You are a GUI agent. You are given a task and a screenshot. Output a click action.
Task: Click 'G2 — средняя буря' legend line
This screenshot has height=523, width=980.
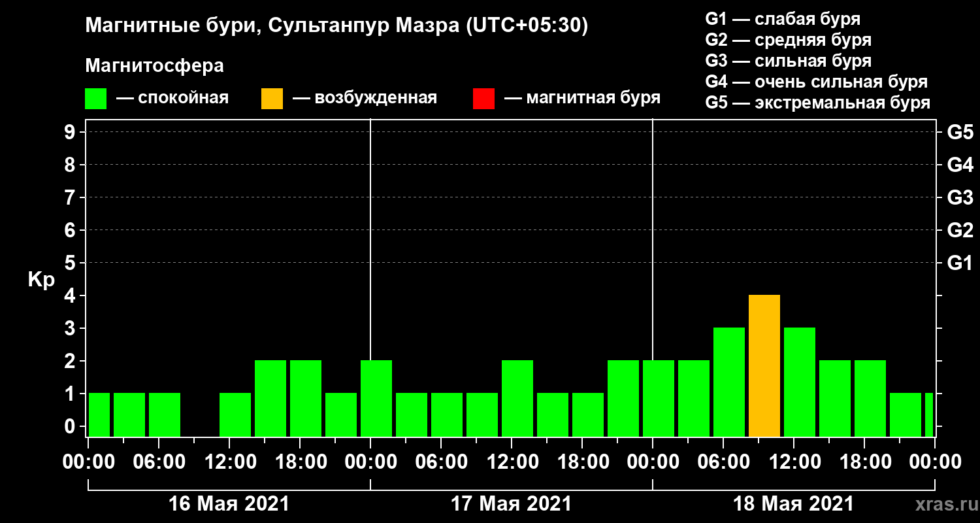point(789,40)
